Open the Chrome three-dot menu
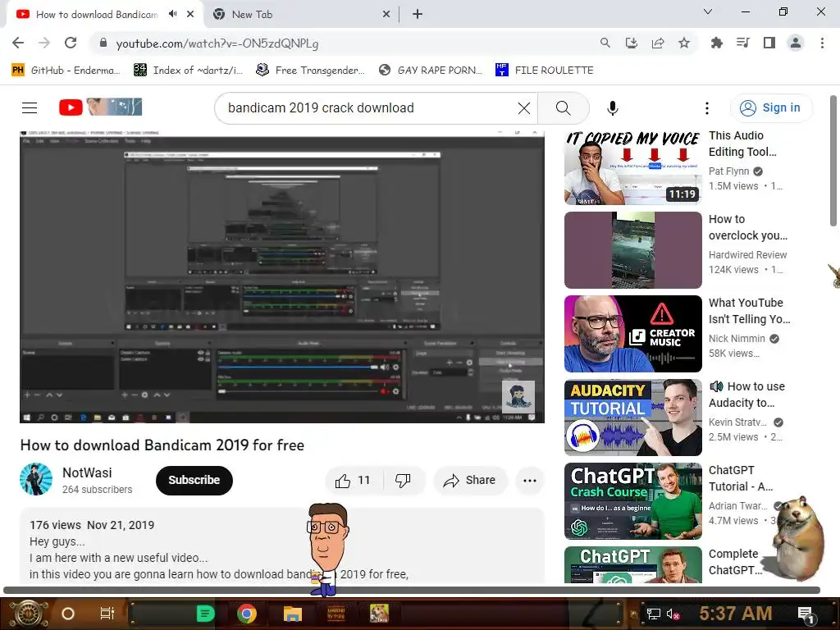This screenshot has height=630, width=840. click(822, 43)
